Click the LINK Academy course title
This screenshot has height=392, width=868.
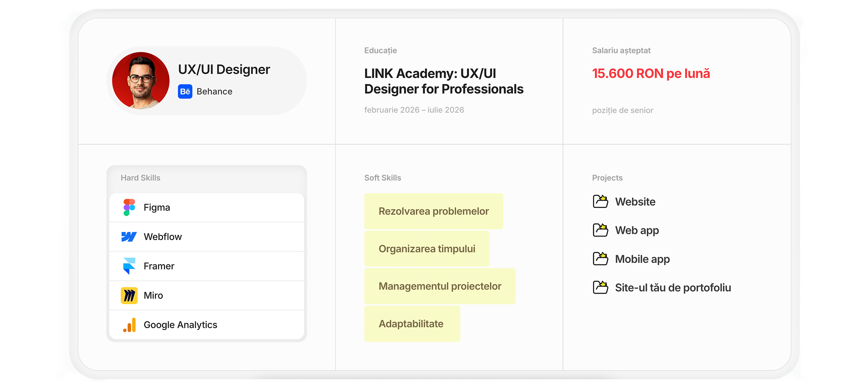(444, 81)
